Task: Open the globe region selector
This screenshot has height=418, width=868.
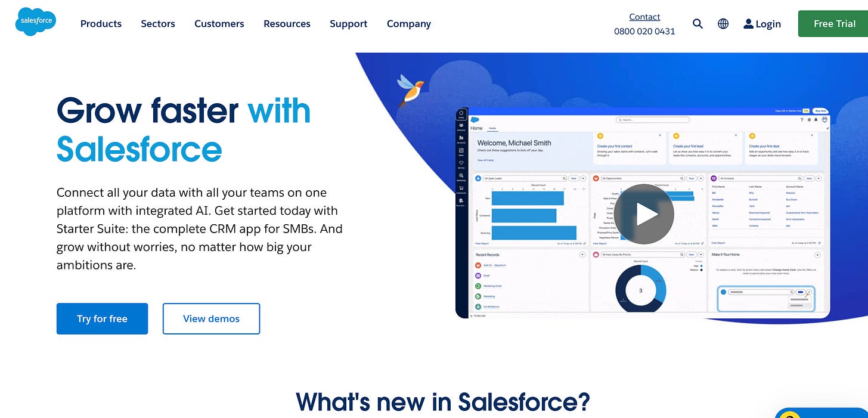Action: 723,24
